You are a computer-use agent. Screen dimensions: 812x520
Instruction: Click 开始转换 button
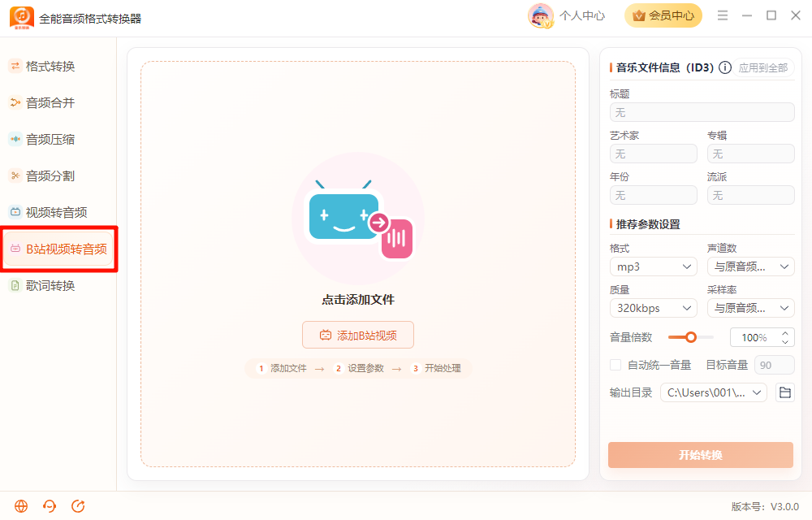click(701, 455)
